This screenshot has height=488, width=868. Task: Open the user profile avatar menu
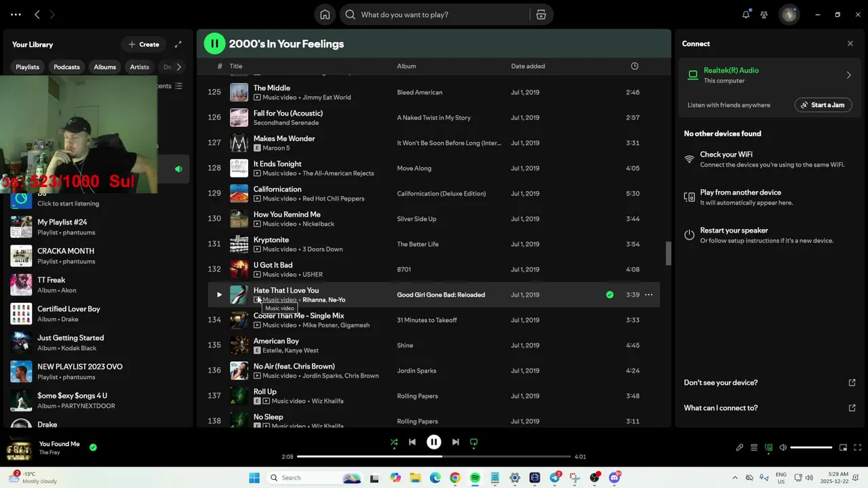789,14
